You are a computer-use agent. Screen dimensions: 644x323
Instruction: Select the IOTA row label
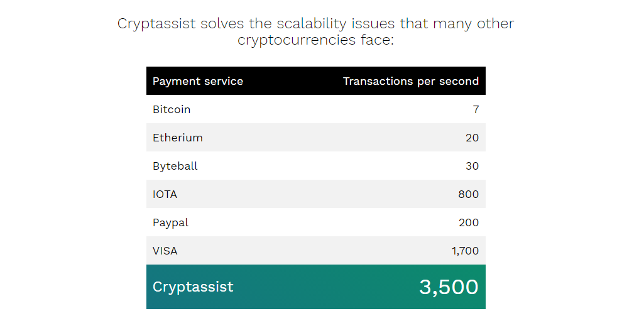tap(165, 194)
